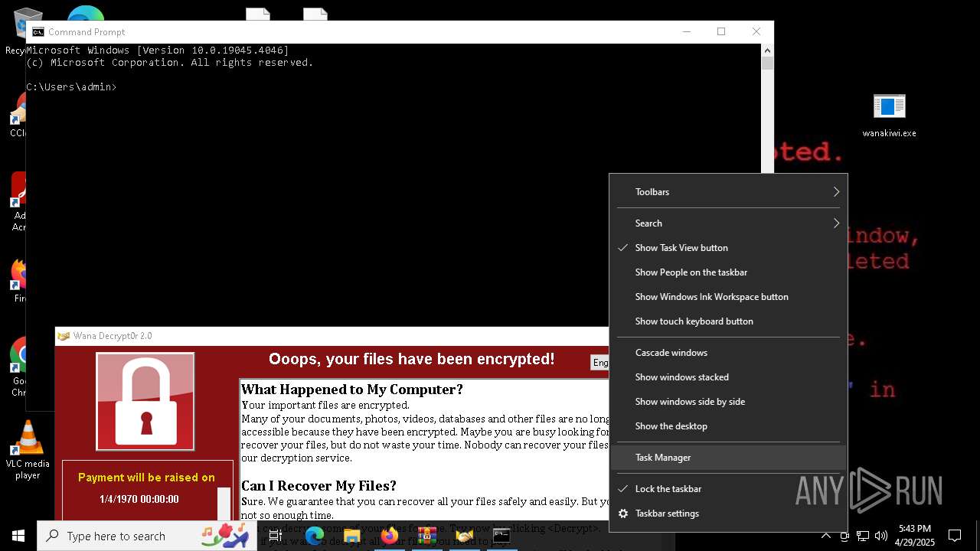Select the CCleaner desktop shortcut
Image resolution: width=980 pixels, height=551 pixels.
tap(17, 115)
